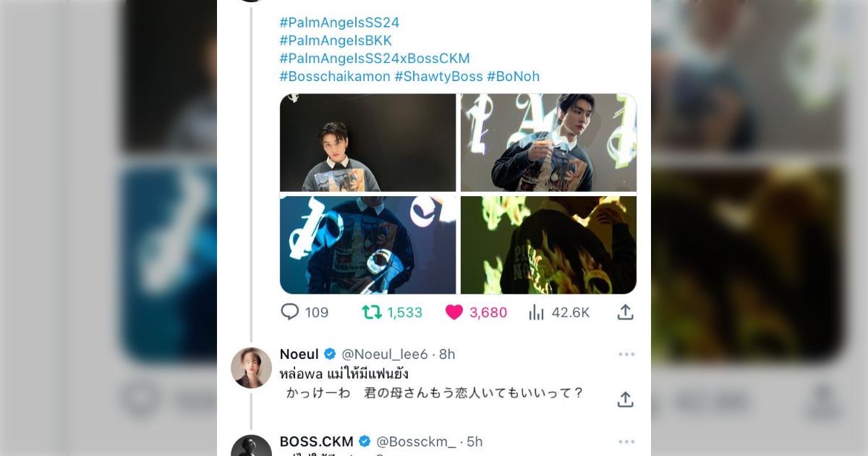The image size is (868, 456).
Task: Open the views analytics bar chart icon
Action: tap(537, 312)
